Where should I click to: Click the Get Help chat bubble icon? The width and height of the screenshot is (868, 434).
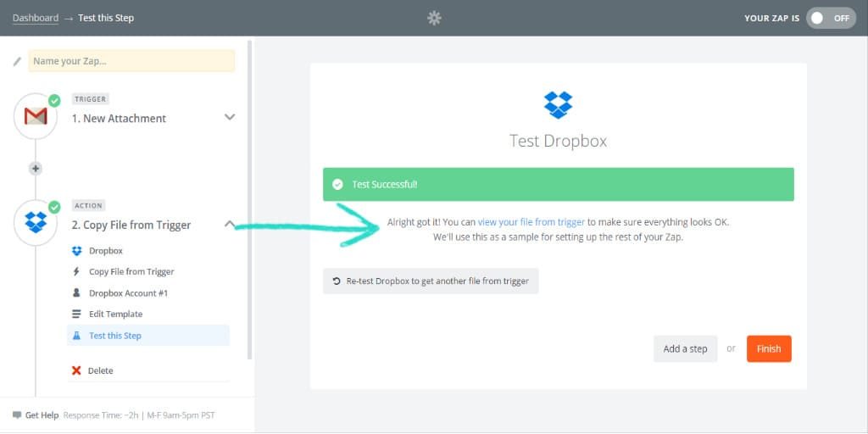pos(17,415)
